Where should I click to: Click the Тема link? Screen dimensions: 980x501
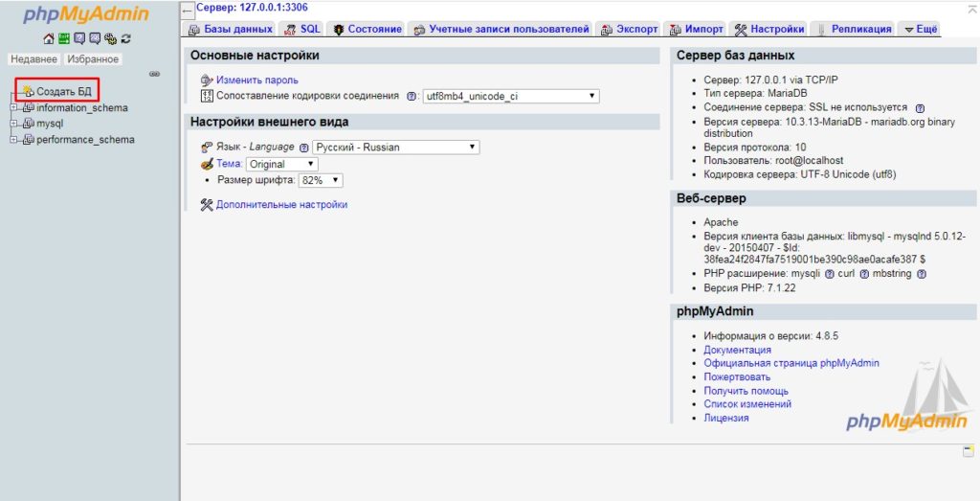pyautogui.click(x=230, y=164)
